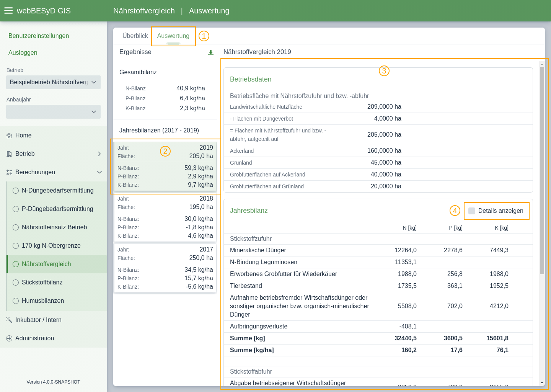Image resolution: width=551 pixels, height=392 pixels.
Task: Click the Ausloggen link
Action: point(23,53)
